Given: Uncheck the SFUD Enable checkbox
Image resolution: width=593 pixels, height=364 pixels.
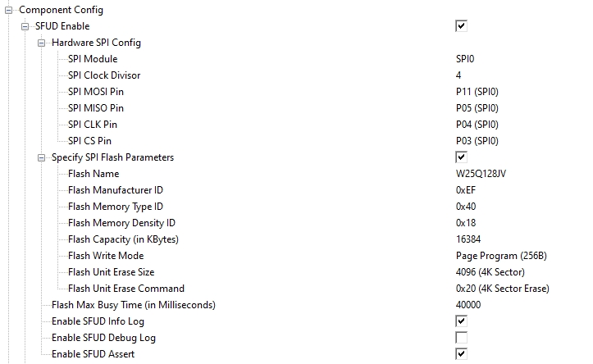Looking at the screenshot, I should pos(461,26).
